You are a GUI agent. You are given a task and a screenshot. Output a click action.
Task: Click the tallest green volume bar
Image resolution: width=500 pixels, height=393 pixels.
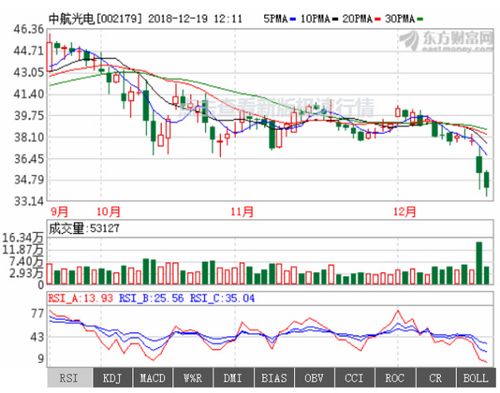point(479,263)
